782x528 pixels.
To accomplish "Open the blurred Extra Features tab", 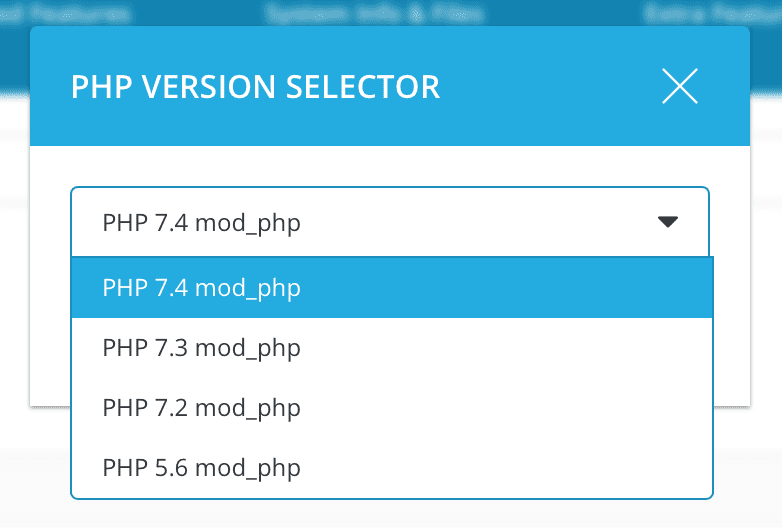I will [708, 14].
